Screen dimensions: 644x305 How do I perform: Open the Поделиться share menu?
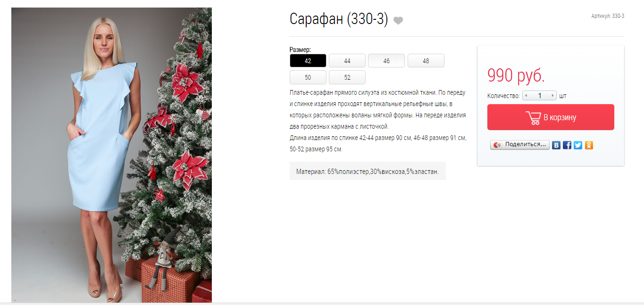pyautogui.click(x=520, y=145)
